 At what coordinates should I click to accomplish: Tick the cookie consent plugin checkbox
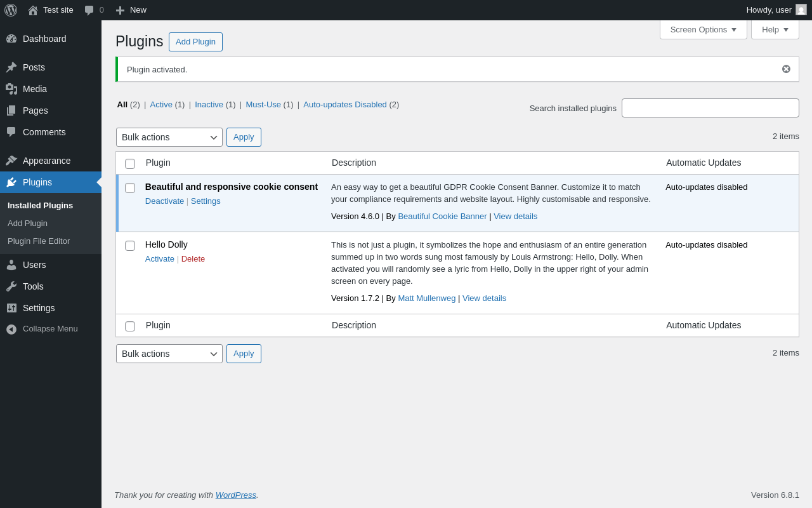tap(130, 188)
